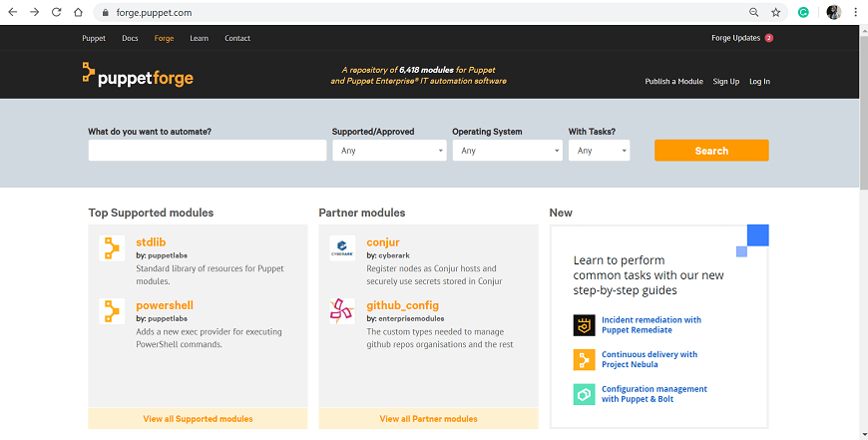Click the github_config module pinwheel logo
This screenshot has height=440, width=868.
click(342, 311)
